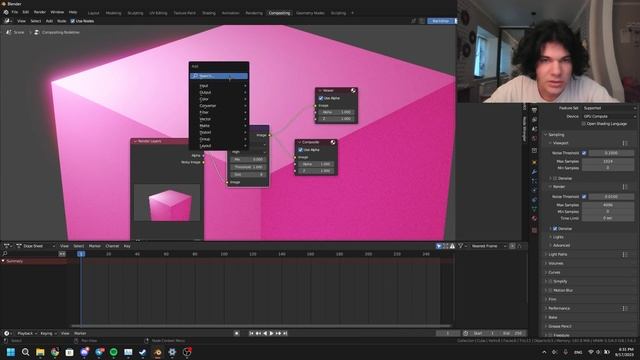This screenshot has height=360, width=640.
Task: Open the Playback dropdown menu
Action: pos(26,333)
